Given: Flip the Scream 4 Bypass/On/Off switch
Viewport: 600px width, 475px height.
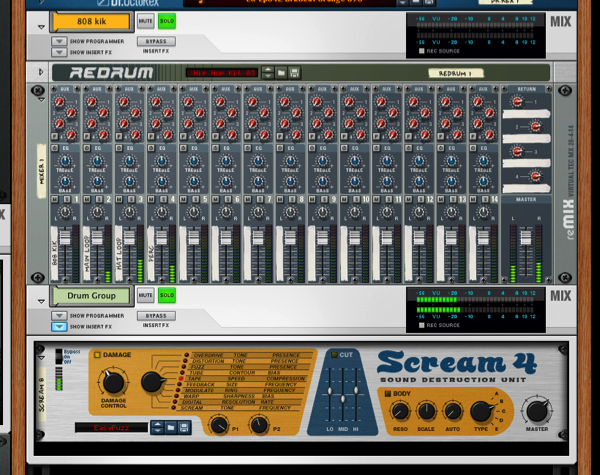Looking at the screenshot, I should pyautogui.click(x=59, y=356).
